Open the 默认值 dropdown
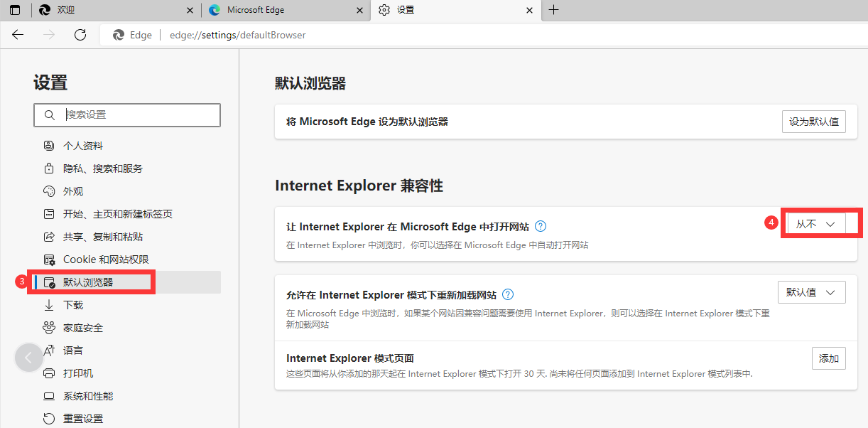This screenshot has width=868, height=428. (811, 292)
